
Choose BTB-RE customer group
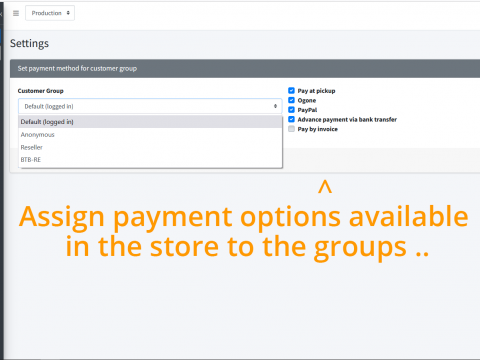(150, 160)
